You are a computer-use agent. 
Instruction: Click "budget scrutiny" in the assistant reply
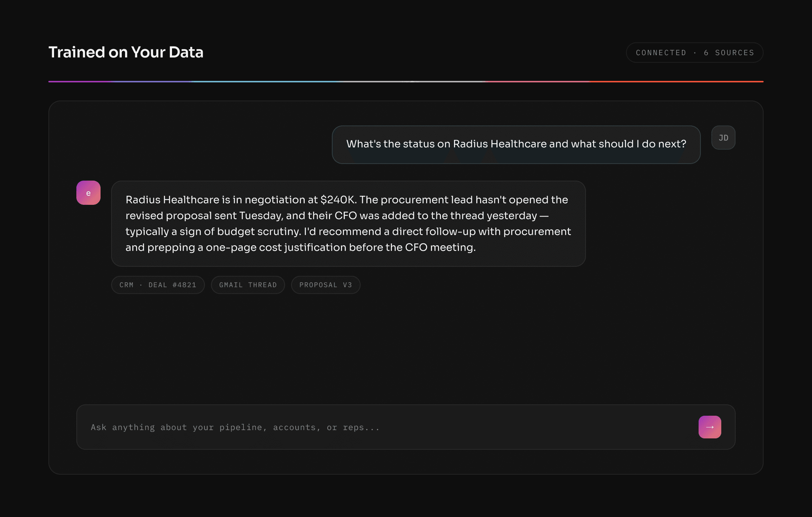pos(259,231)
